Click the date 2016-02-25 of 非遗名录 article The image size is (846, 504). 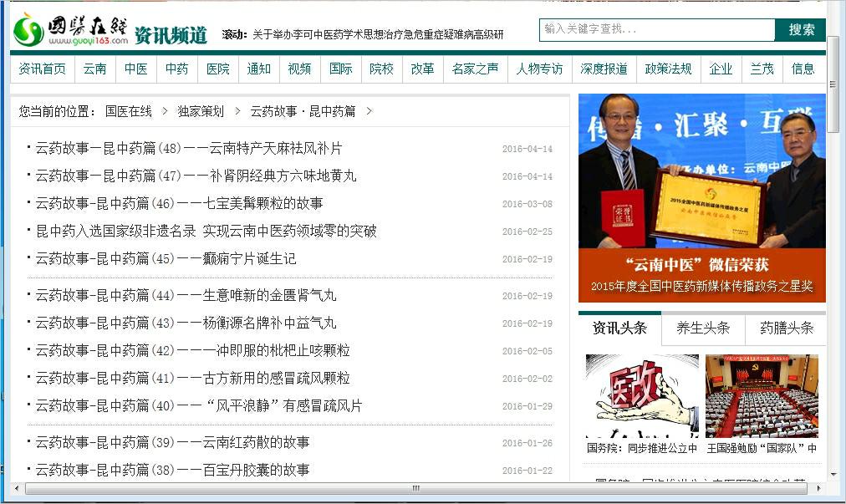click(527, 232)
